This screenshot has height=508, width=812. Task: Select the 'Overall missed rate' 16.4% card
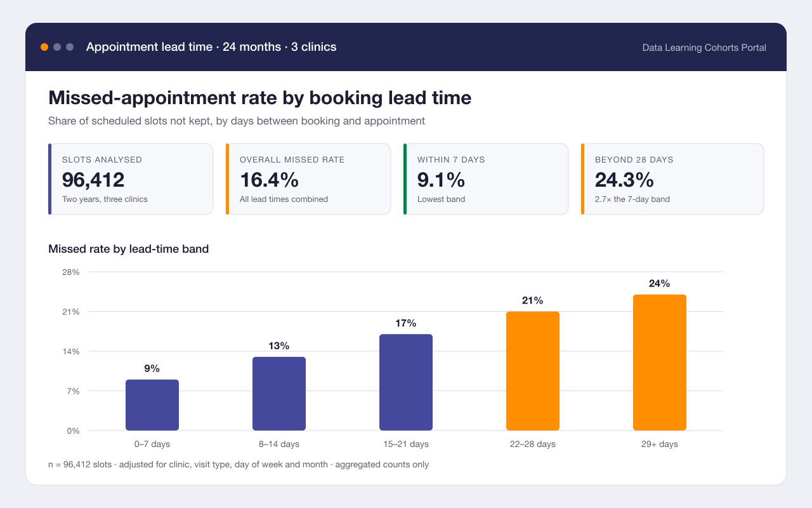(308, 179)
